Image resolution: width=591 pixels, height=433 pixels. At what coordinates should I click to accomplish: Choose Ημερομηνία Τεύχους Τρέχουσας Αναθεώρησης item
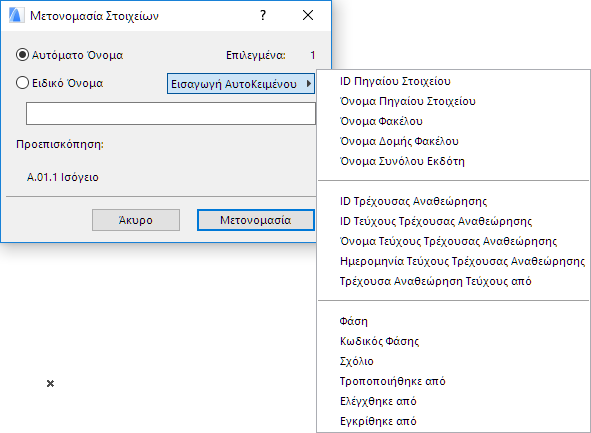[x=453, y=261]
